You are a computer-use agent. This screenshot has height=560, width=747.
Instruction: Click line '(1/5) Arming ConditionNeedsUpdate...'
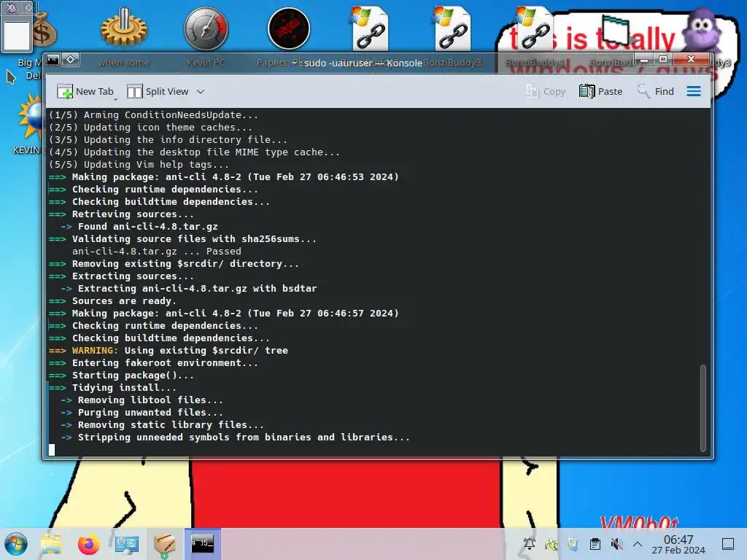(153, 114)
